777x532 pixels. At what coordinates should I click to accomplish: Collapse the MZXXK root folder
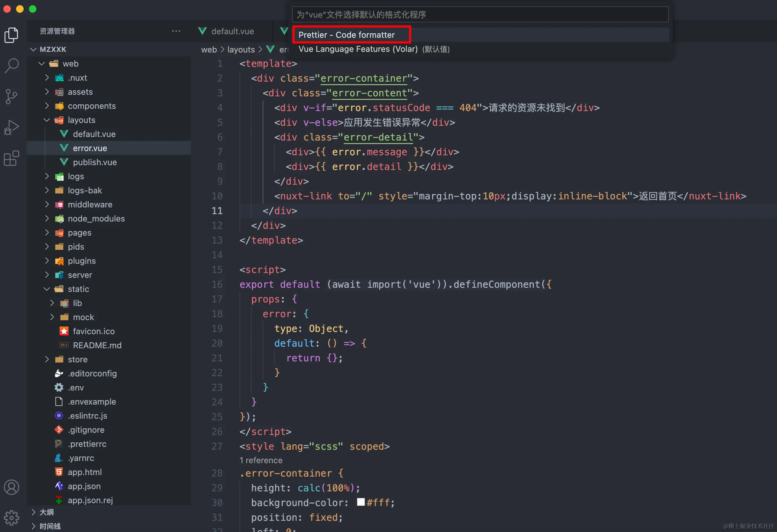[x=33, y=50]
